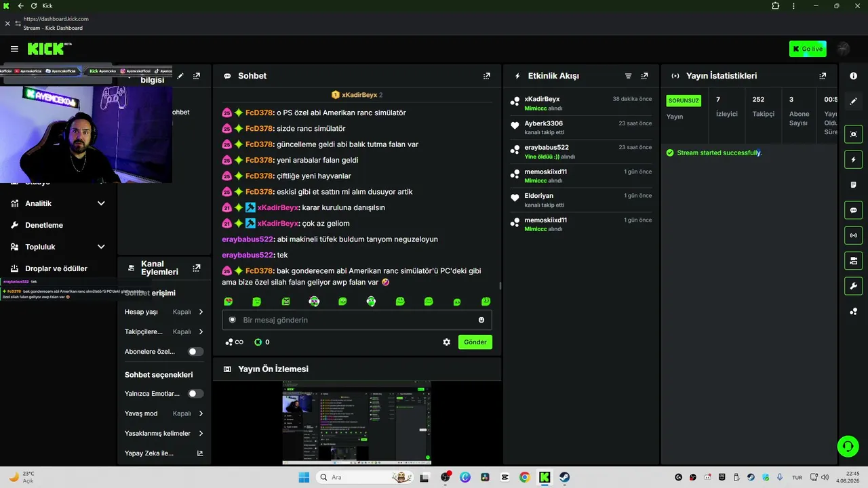The height and width of the screenshot is (488, 868).
Task: Insert the angry face emote below chat
Action: point(285,302)
